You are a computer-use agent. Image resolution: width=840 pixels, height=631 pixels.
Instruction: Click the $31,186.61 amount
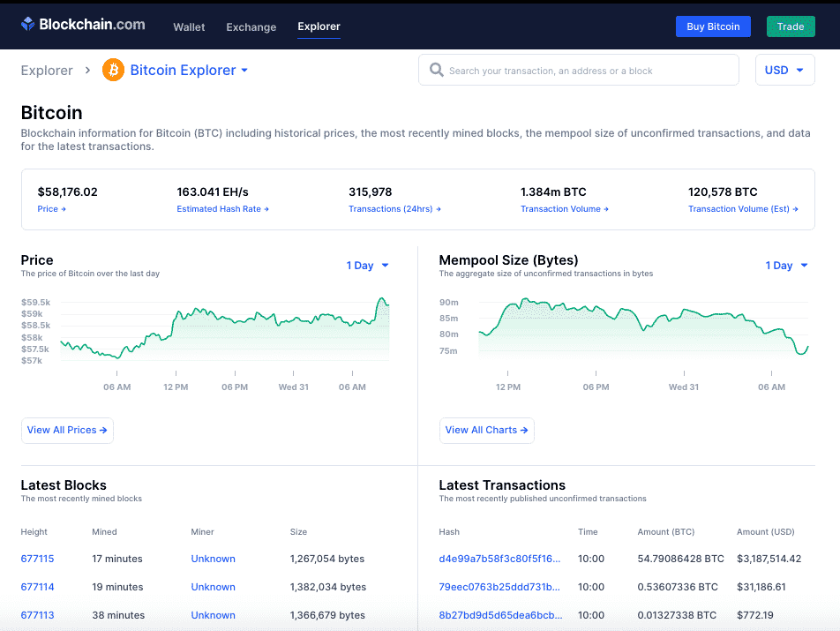click(x=761, y=587)
